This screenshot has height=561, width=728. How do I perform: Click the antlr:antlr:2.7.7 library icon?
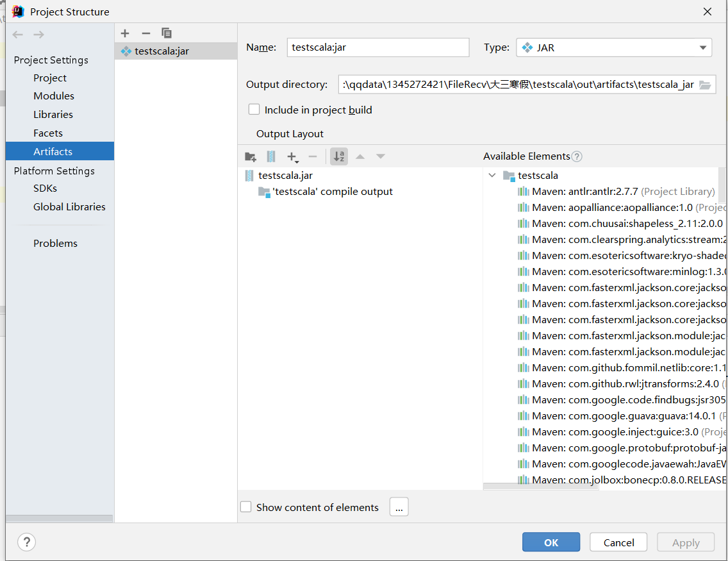tap(523, 191)
